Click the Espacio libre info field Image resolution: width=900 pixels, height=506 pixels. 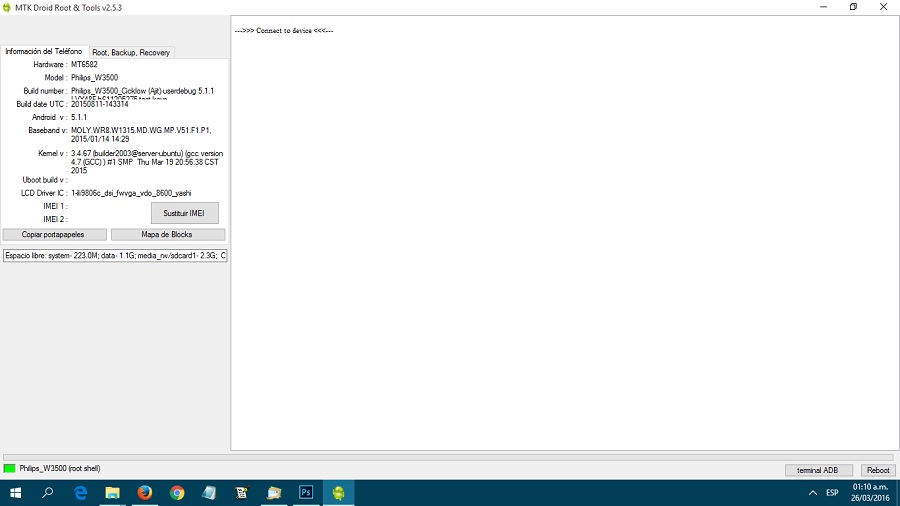pos(115,255)
